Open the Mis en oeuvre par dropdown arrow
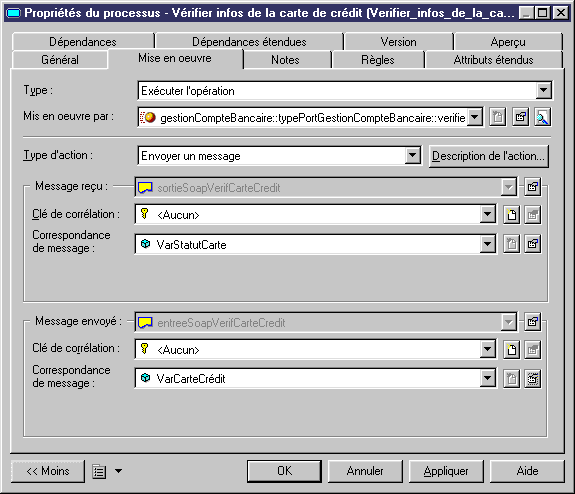The height and width of the screenshot is (494, 575). (x=475, y=118)
